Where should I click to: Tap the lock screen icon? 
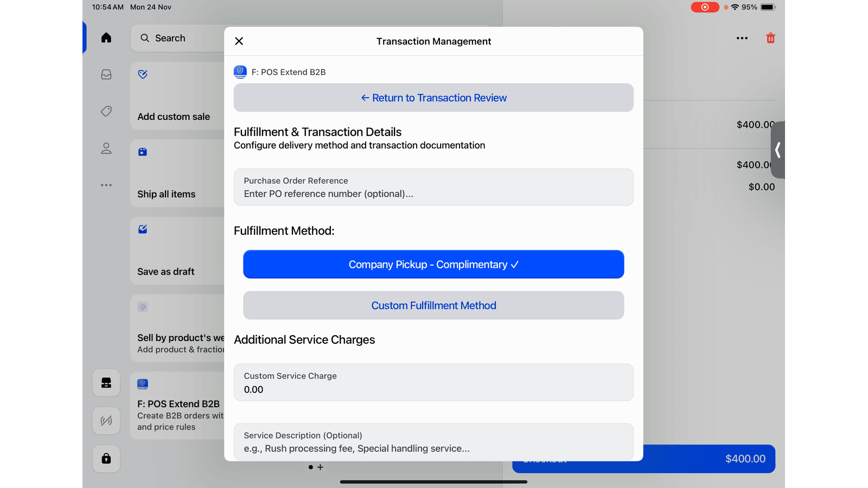click(106, 459)
